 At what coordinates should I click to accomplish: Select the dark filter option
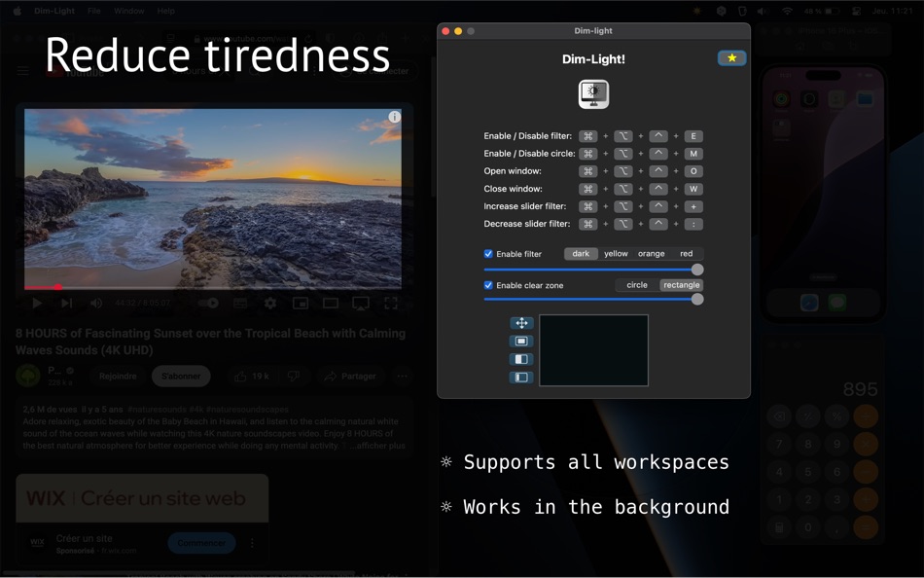(581, 254)
